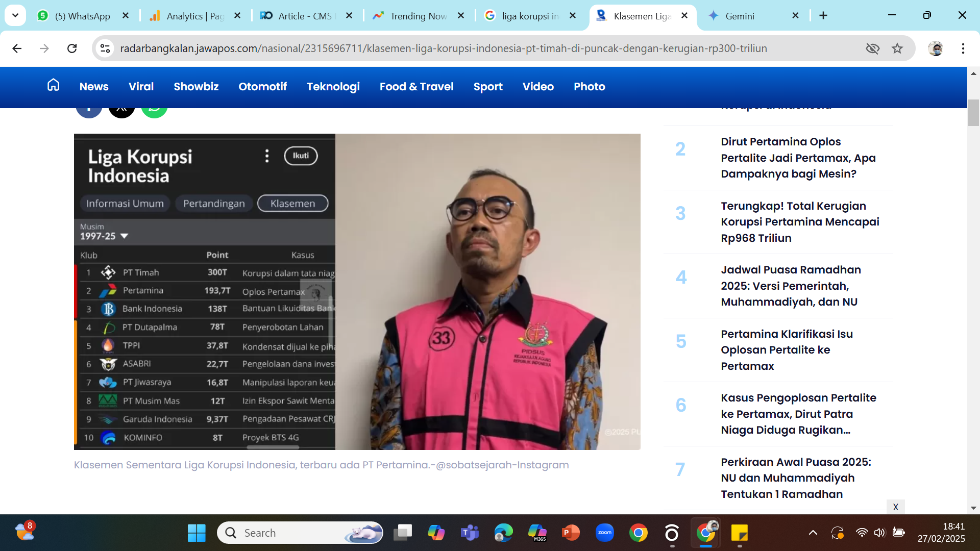Open article Terungkap! Total Kerugian Korupsi Pertamina

click(x=800, y=222)
